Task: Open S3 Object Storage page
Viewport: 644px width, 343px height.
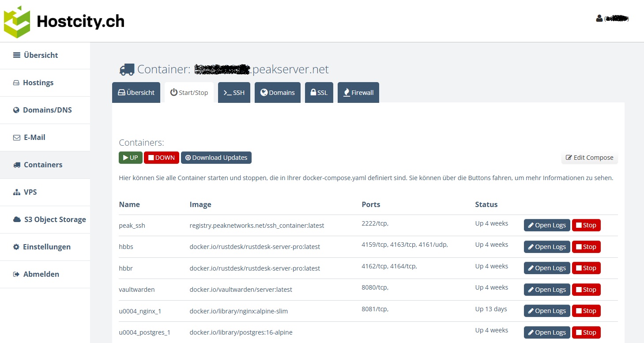Action: [55, 219]
